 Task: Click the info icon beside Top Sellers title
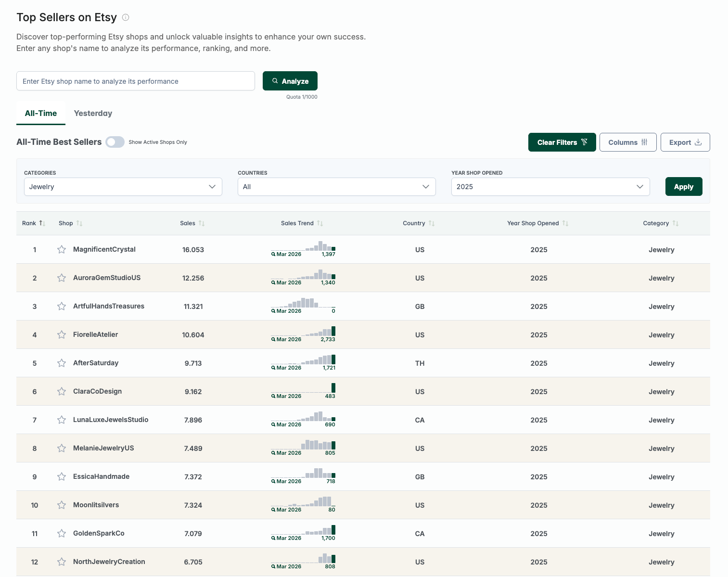[126, 17]
